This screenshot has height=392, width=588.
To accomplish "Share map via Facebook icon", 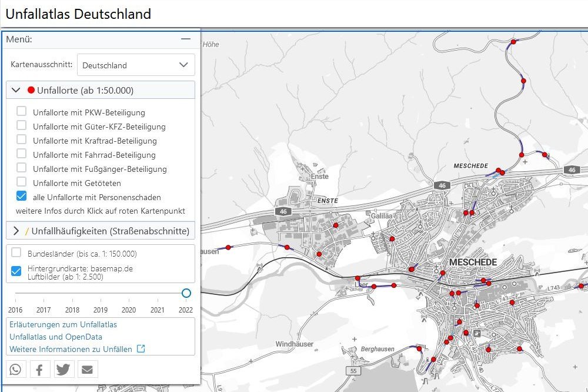I will tap(39, 369).
